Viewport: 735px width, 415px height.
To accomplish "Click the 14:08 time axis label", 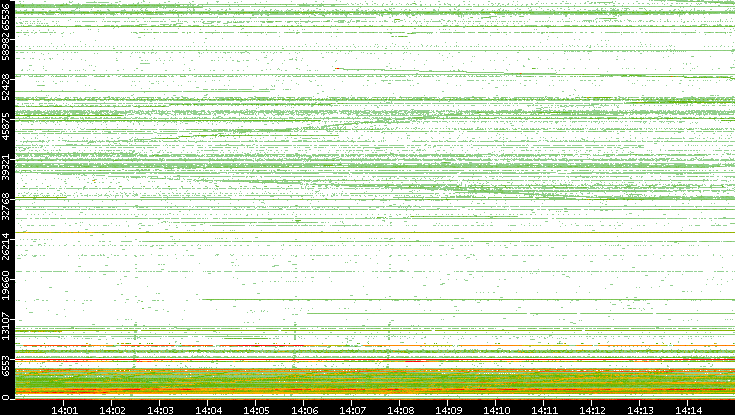I will [401, 410].
